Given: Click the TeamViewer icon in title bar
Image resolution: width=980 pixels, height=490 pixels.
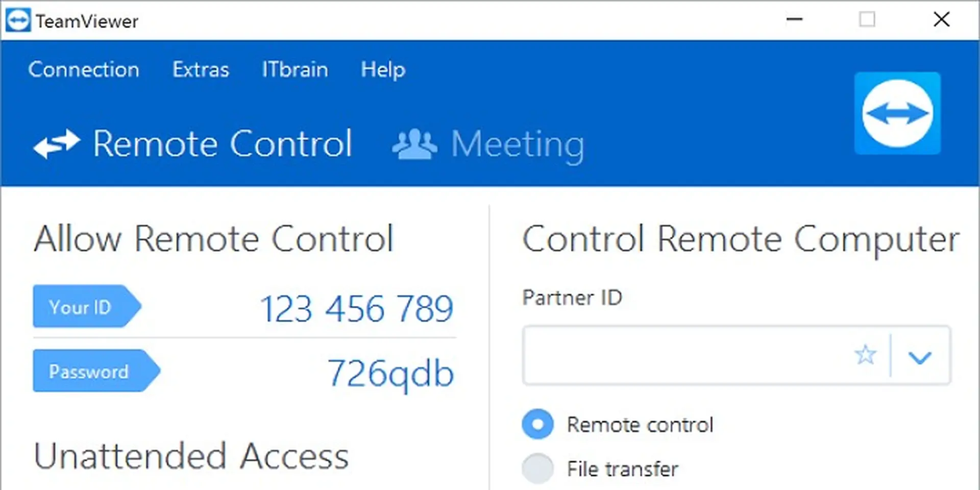Looking at the screenshot, I should point(17,19).
